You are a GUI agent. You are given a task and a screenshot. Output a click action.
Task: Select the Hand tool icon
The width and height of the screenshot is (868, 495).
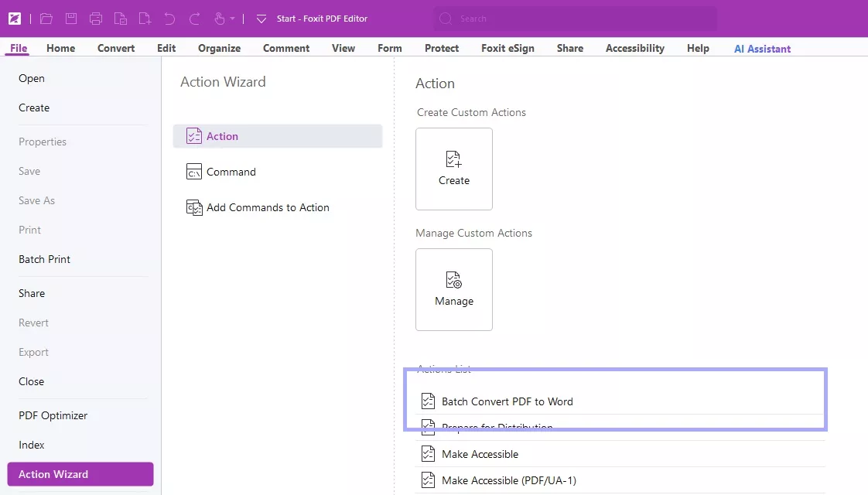[x=219, y=18]
